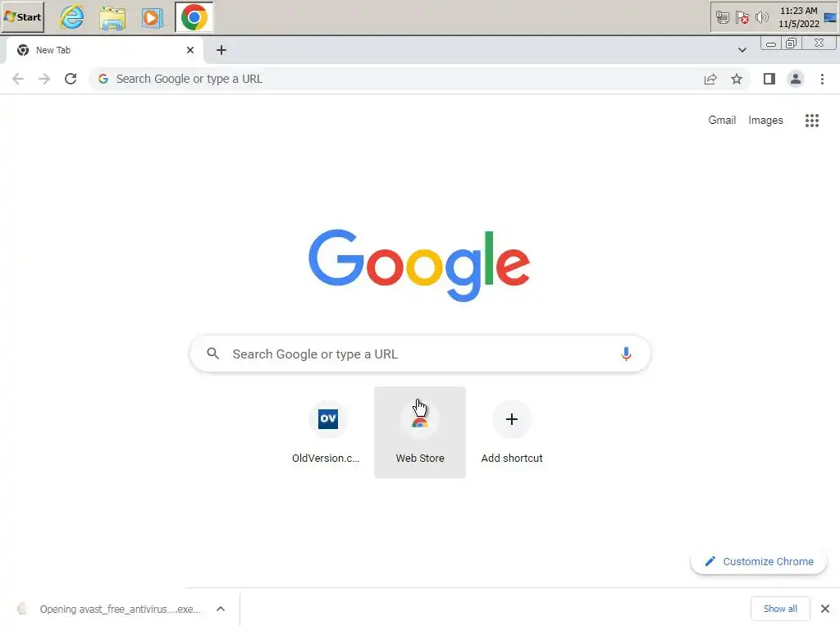
Task: Open Chrome's three-dot menu
Action: click(x=822, y=80)
